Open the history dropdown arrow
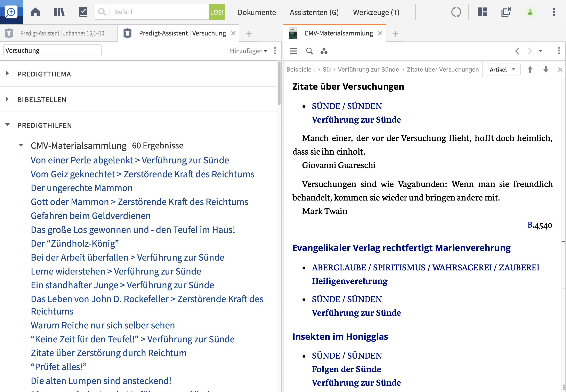 tap(540, 51)
